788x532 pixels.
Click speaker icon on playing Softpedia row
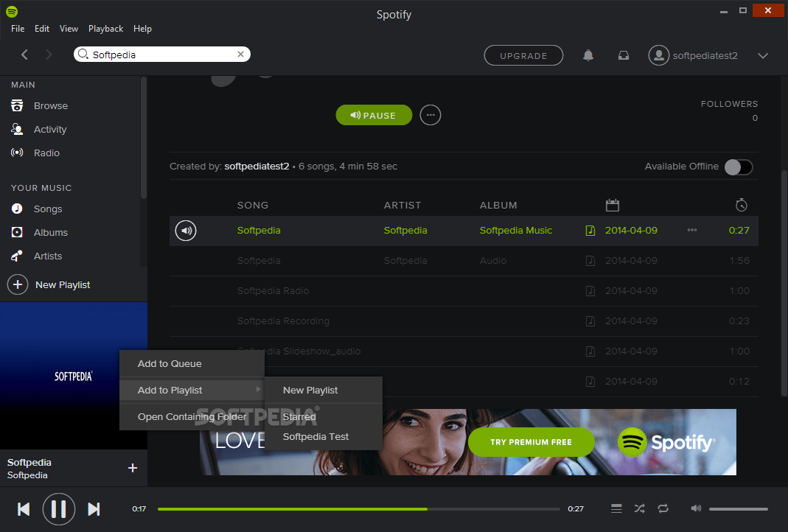pos(186,231)
